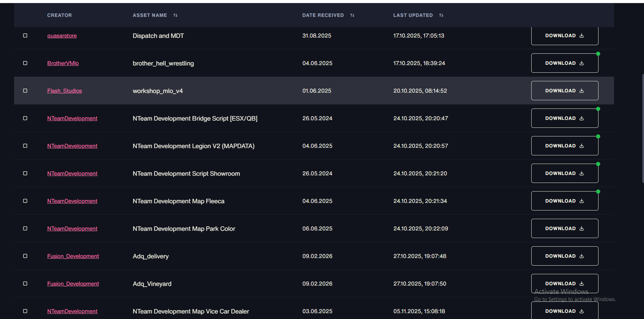Image resolution: width=644 pixels, height=319 pixels.
Task: Open BrotherVMlo creator profile link
Action: coord(63,63)
